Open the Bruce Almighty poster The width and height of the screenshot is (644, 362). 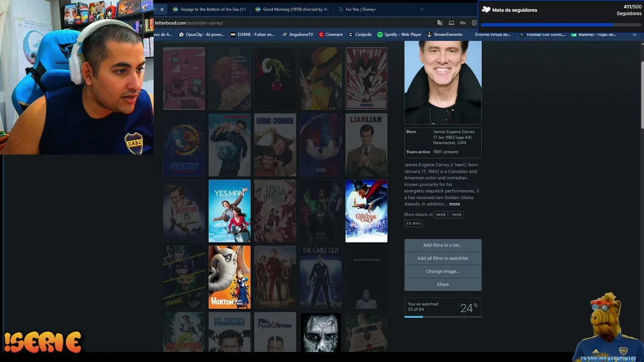click(x=229, y=145)
